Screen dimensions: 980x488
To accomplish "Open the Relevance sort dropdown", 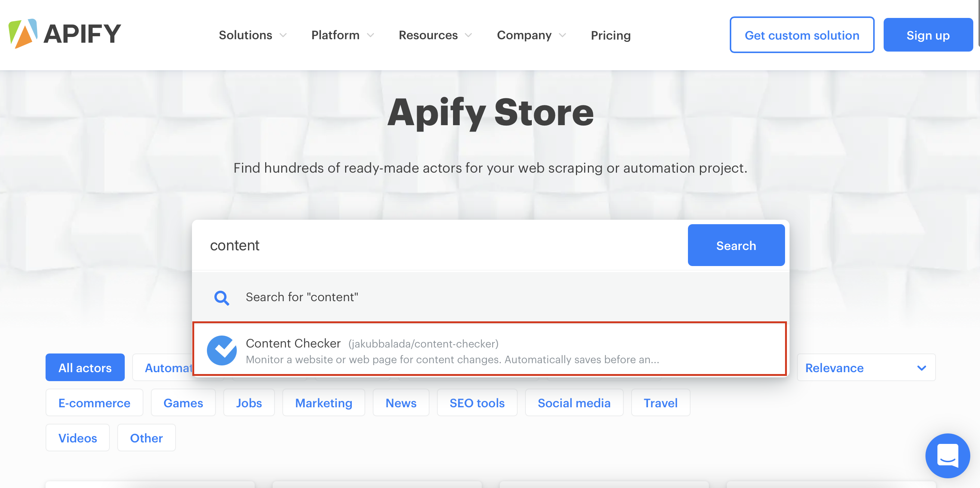I will click(x=866, y=367).
